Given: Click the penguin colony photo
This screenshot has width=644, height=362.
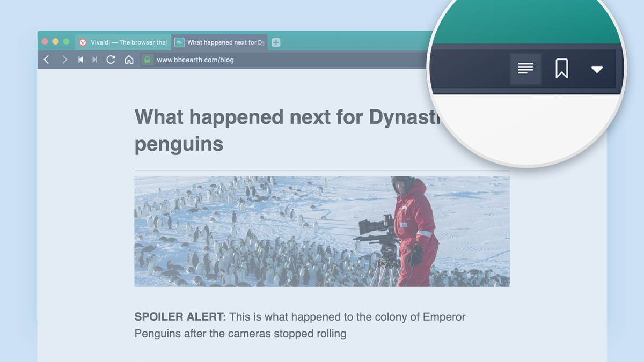Looking at the screenshot, I should coord(322,232).
